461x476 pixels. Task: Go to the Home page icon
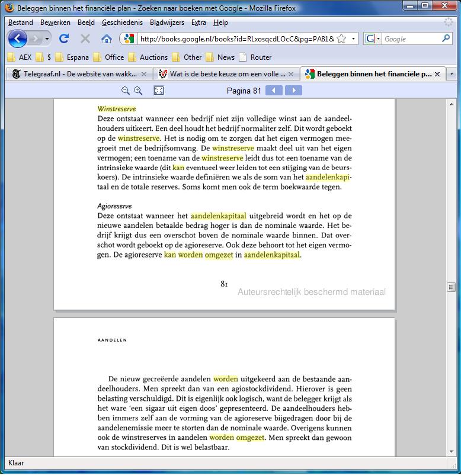point(107,39)
